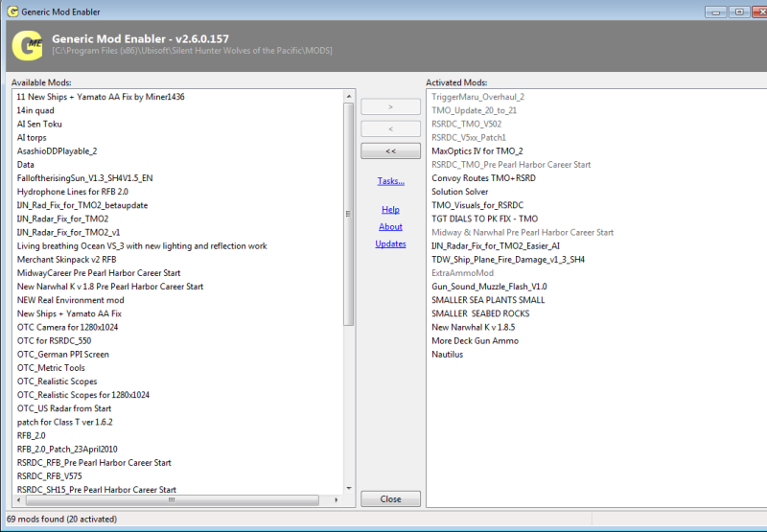Click the GME logo icon in header
The width and height of the screenshot is (767, 532).
[28, 45]
